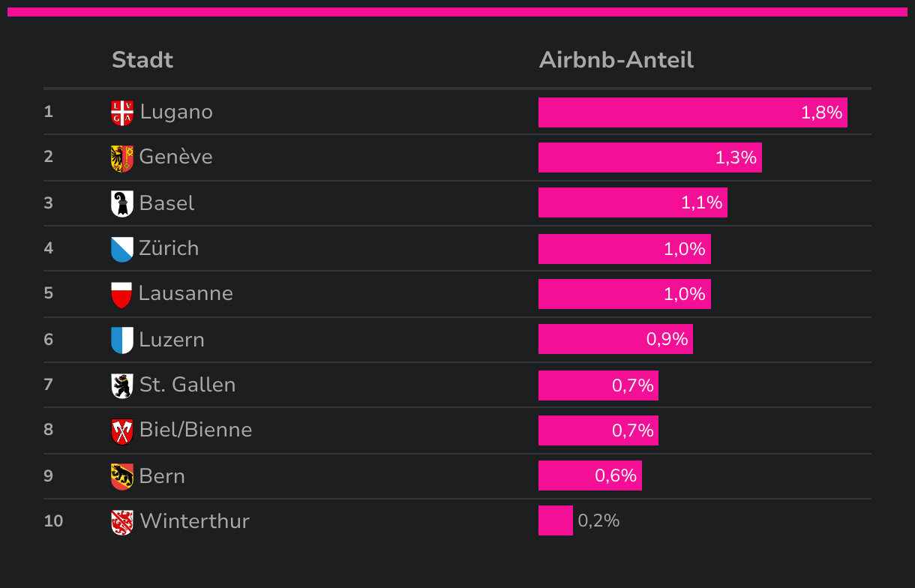
Task: Click the St. Gallen city name
Action: click(x=187, y=385)
